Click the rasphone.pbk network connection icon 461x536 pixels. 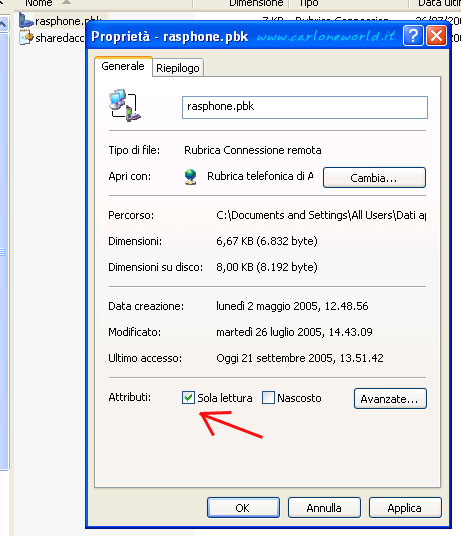pyautogui.click(x=124, y=106)
